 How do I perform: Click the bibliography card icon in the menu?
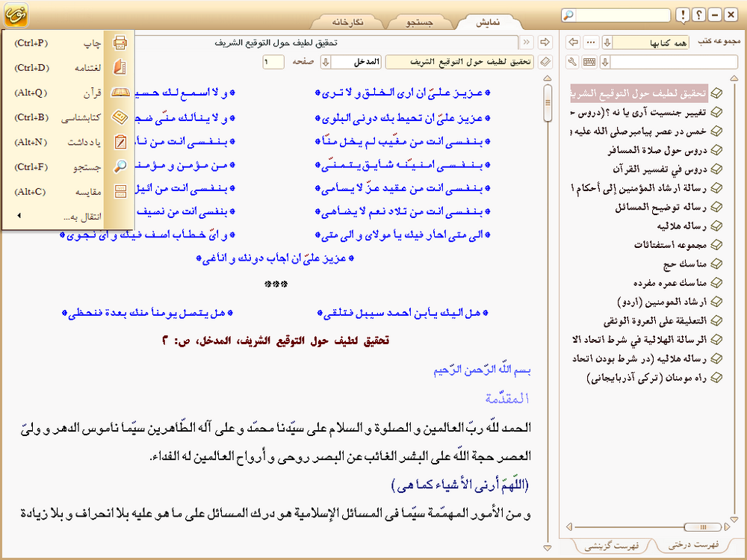(120, 117)
